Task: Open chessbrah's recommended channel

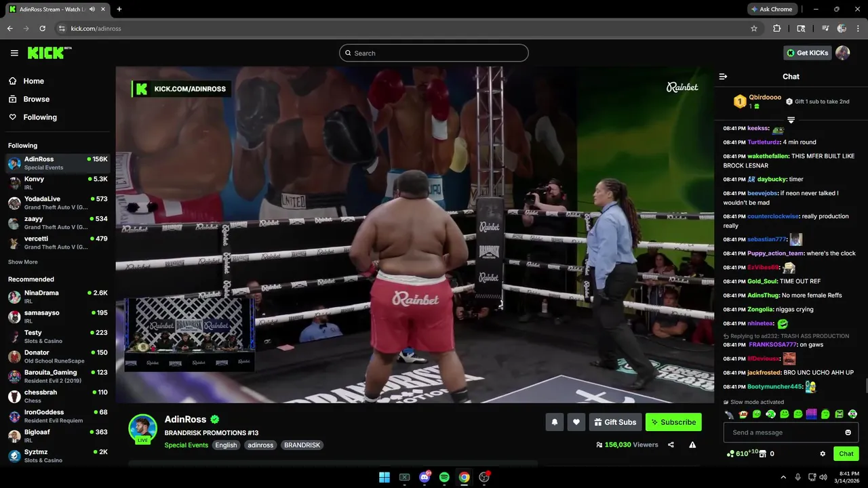Action: point(58,396)
